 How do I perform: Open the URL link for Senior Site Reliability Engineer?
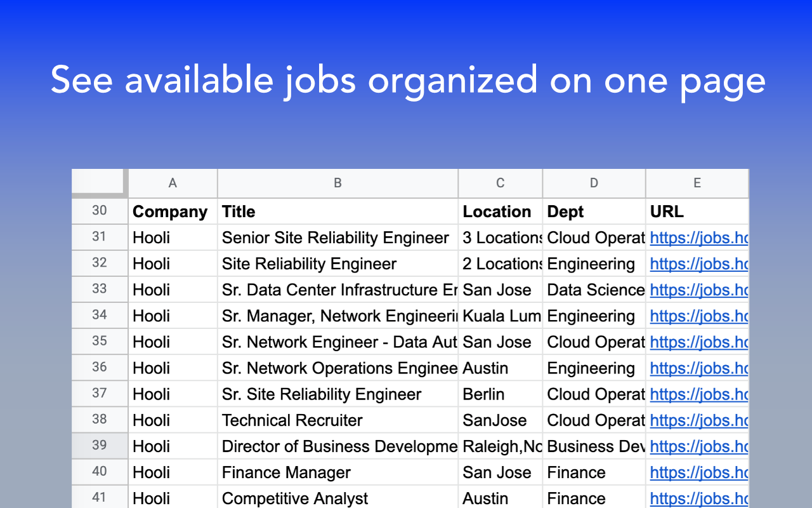(x=699, y=238)
